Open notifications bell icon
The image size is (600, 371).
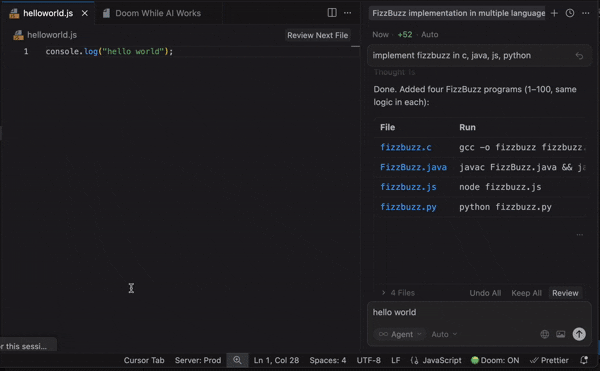pos(584,360)
